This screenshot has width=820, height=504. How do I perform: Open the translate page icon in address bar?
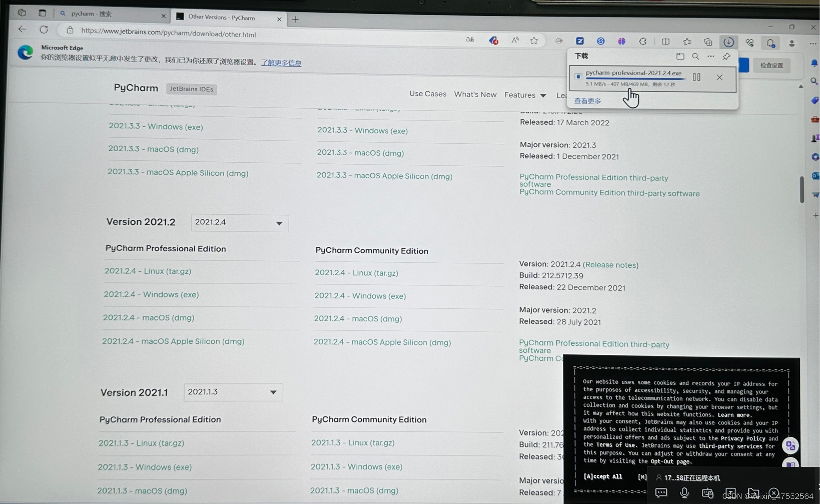pyautogui.click(x=470, y=39)
